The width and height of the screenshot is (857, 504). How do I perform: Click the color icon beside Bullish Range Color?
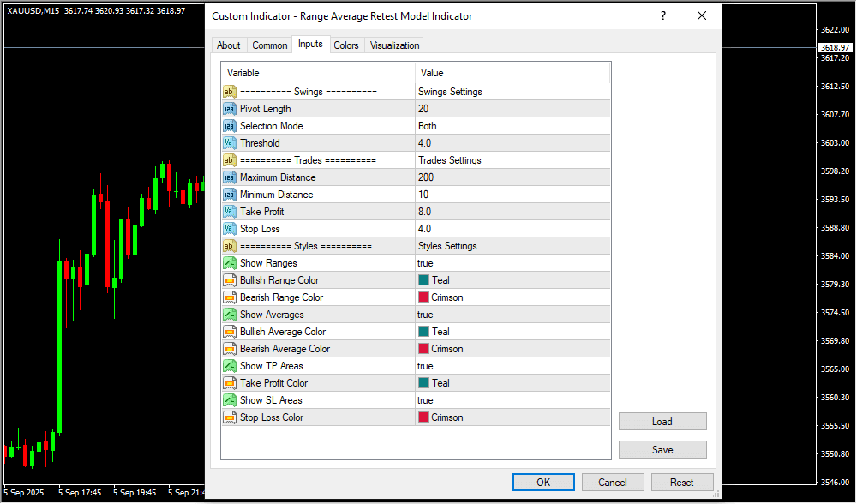[x=229, y=280]
